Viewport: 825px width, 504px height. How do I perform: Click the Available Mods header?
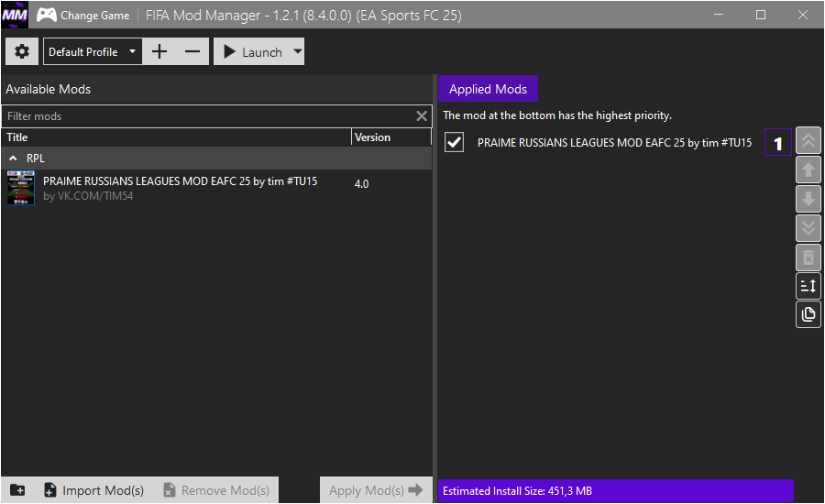tap(49, 90)
